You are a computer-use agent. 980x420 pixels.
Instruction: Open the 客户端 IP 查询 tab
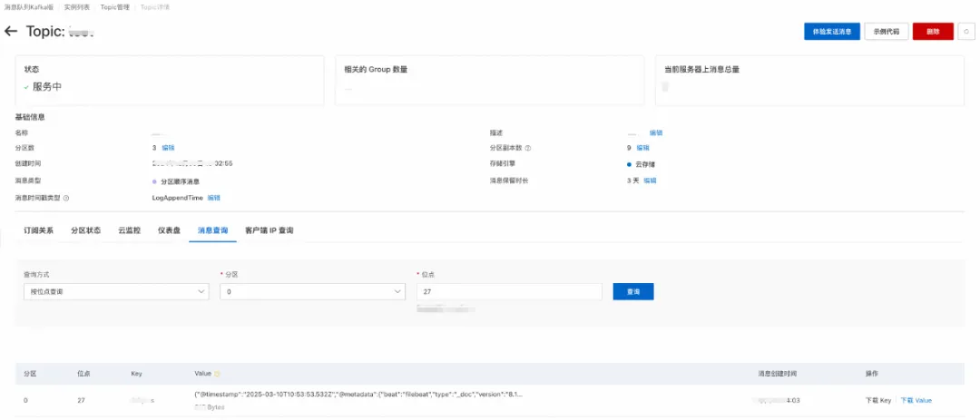269,230
